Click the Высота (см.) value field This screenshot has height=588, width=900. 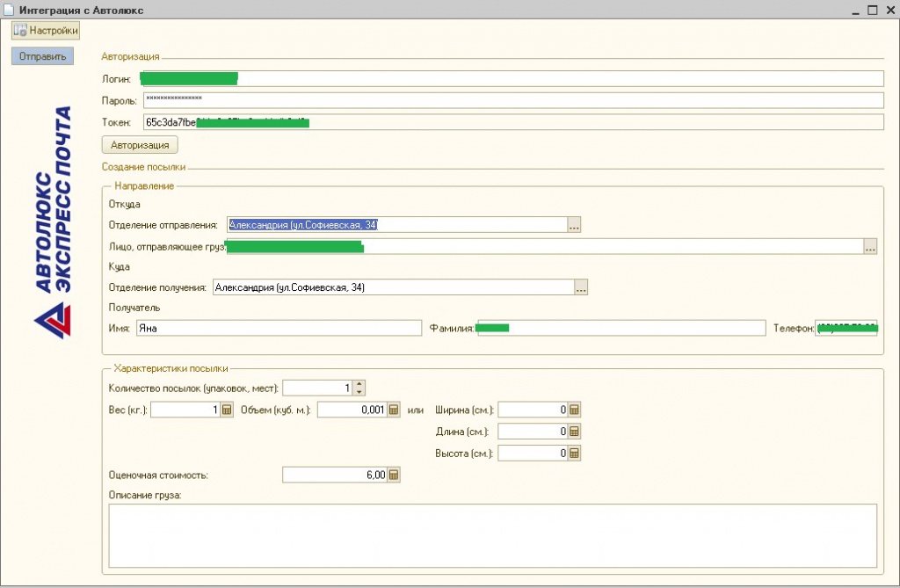[533, 453]
